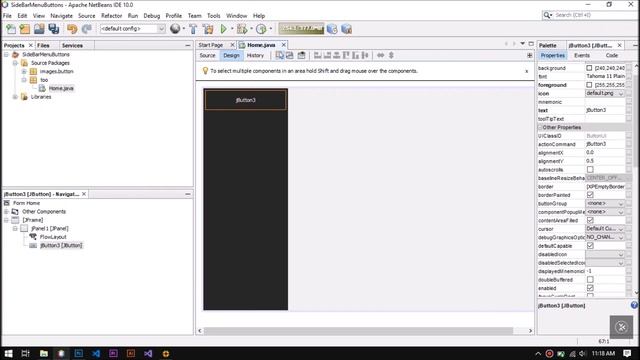Click the Change horizontal resizability icon
Screen dimensions: 640x360
(x=380, y=55)
